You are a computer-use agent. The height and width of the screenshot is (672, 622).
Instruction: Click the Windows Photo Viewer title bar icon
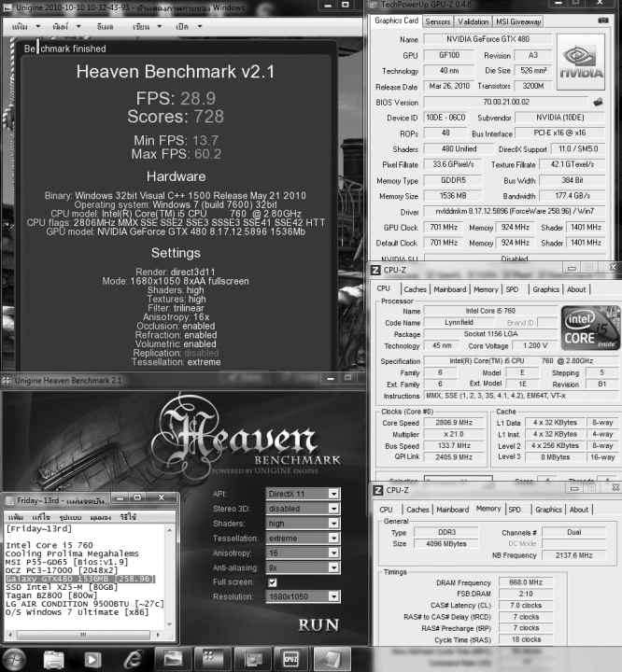(x=8, y=7)
